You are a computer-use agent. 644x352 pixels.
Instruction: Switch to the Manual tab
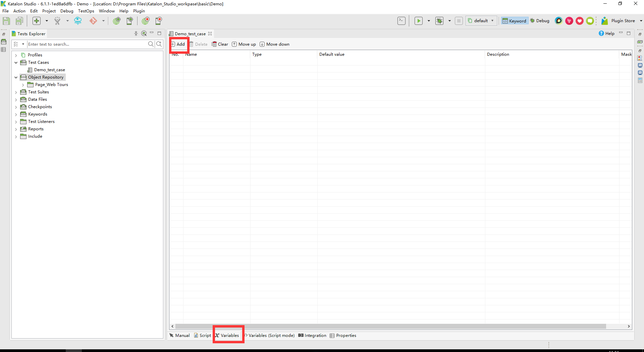tap(179, 336)
